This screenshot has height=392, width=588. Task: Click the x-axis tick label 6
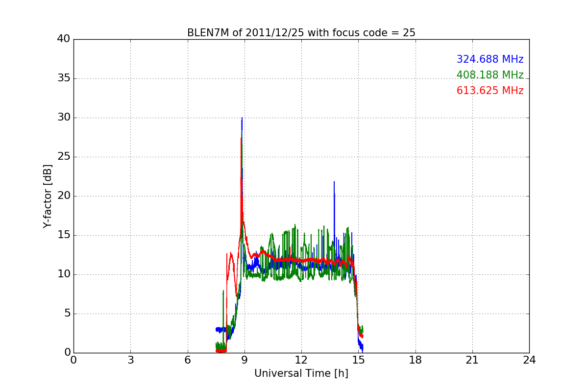pos(187,360)
